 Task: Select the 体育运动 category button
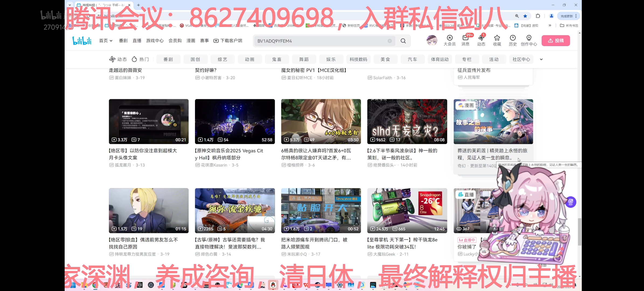[440, 59]
